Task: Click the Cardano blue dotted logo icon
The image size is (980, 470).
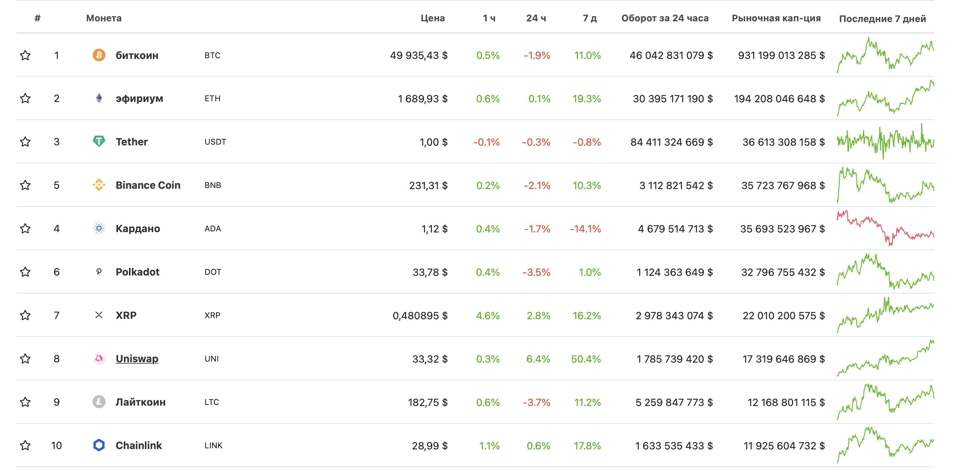Action: click(99, 228)
